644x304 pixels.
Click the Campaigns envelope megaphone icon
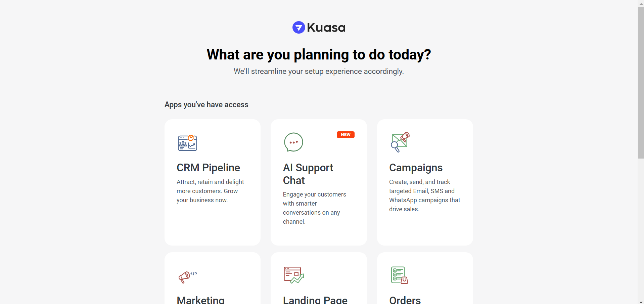(x=400, y=142)
